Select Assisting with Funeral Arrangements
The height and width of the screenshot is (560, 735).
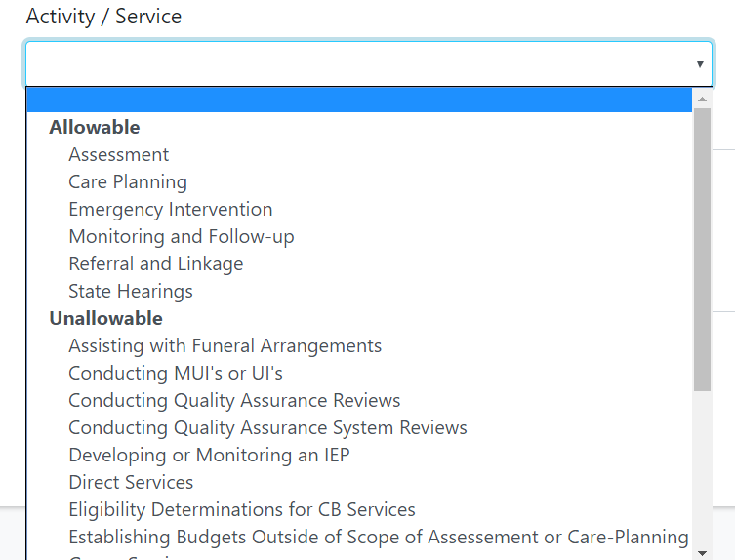coord(225,345)
